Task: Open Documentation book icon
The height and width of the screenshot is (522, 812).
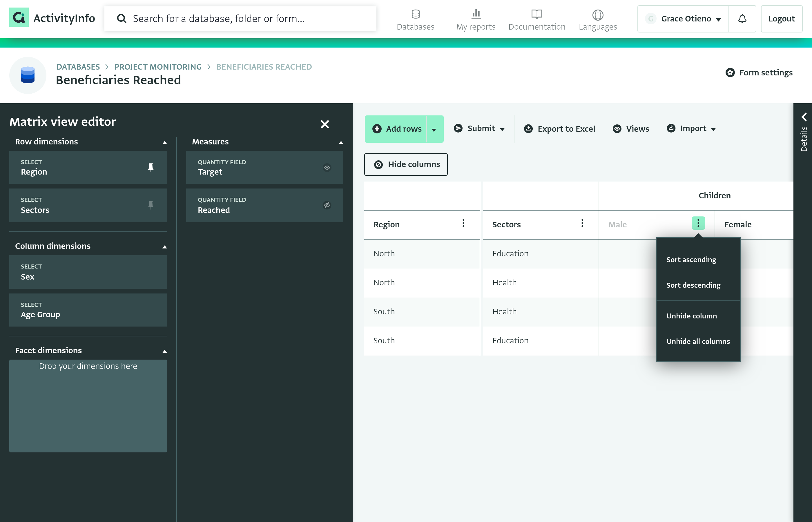Action: 536,14
